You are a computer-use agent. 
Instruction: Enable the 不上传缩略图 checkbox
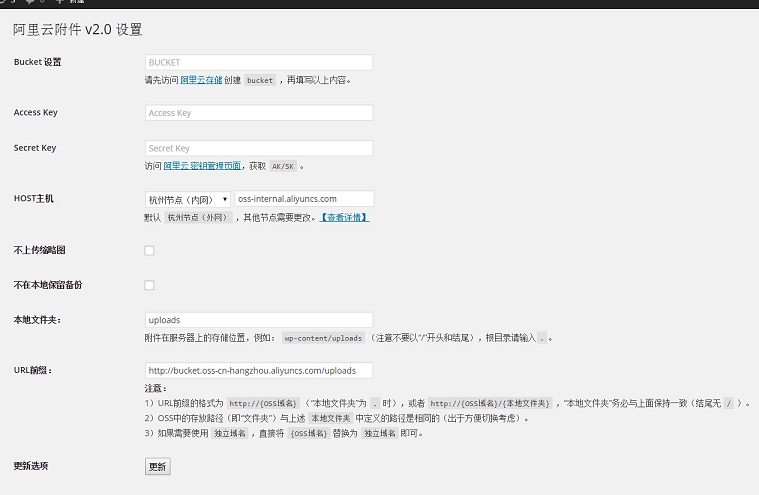click(149, 250)
